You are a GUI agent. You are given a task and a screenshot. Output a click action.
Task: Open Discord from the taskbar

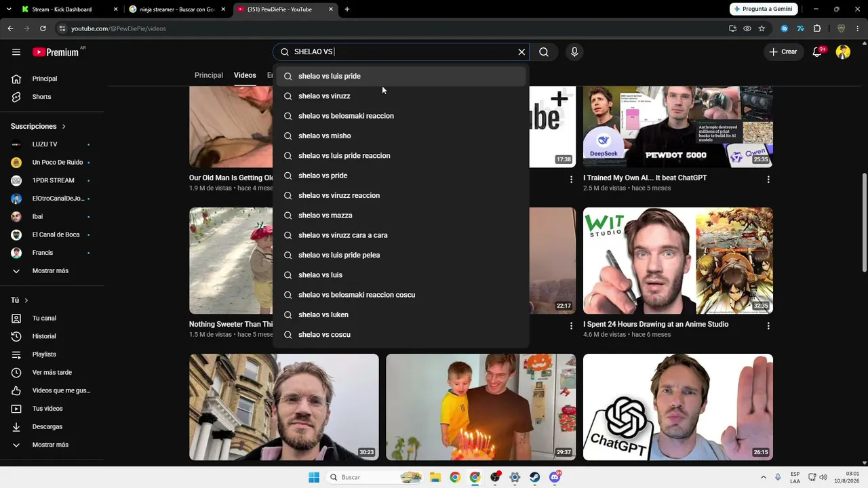click(555, 477)
